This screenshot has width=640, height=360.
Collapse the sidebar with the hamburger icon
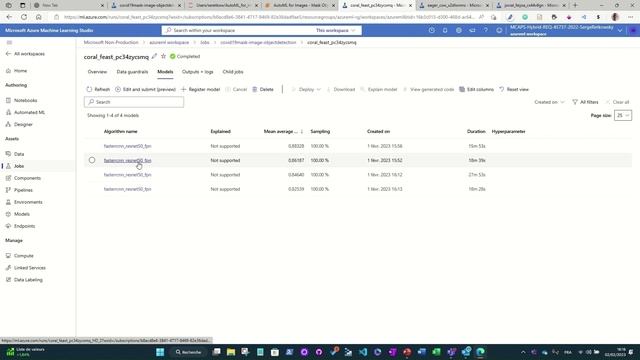(9, 42)
